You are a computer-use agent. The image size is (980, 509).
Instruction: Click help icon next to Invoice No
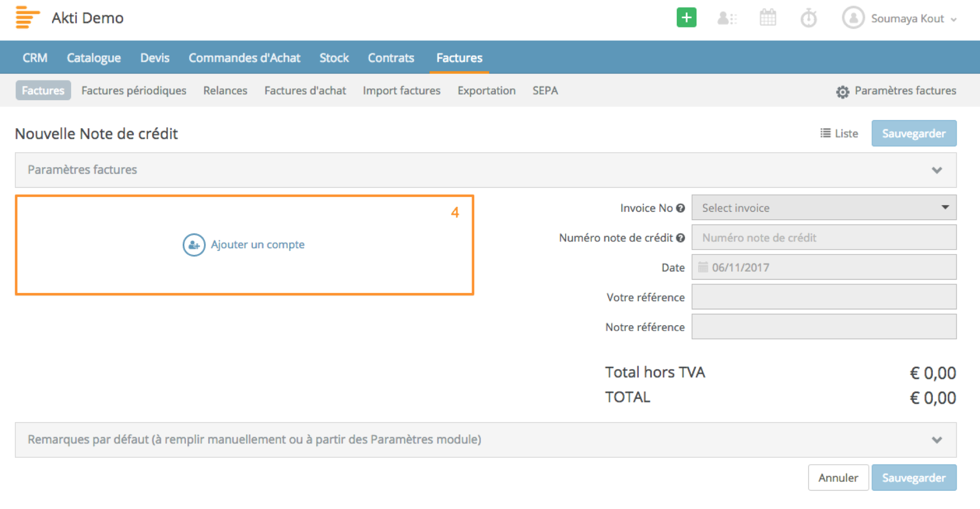pyautogui.click(x=680, y=208)
